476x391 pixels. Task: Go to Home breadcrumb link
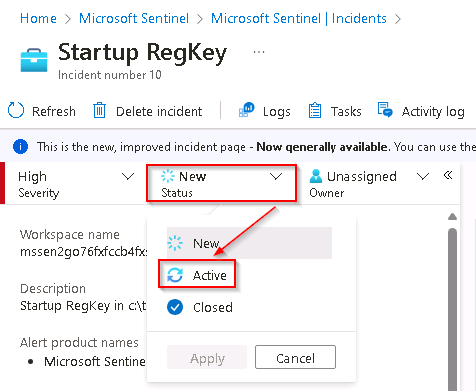(x=38, y=18)
